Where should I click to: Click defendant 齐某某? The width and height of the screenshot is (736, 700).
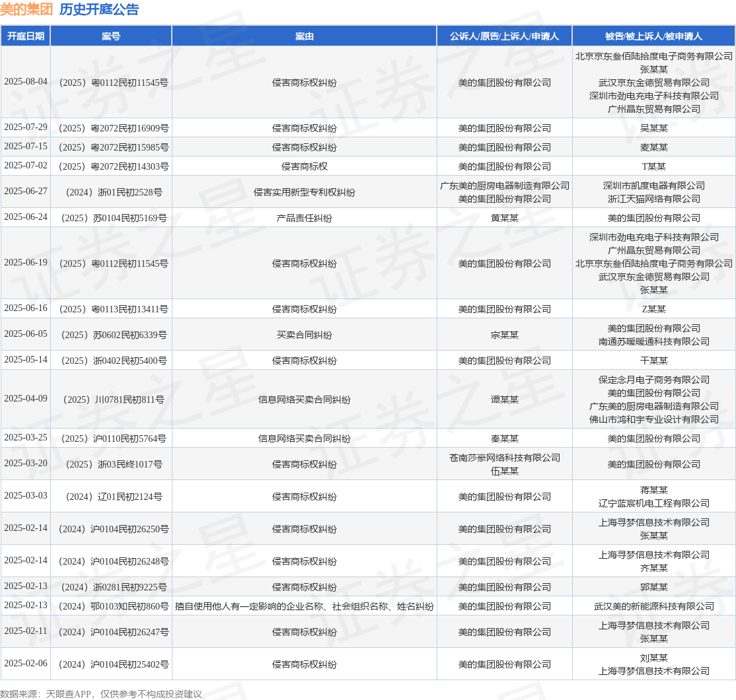pyautogui.click(x=654, y=568)
